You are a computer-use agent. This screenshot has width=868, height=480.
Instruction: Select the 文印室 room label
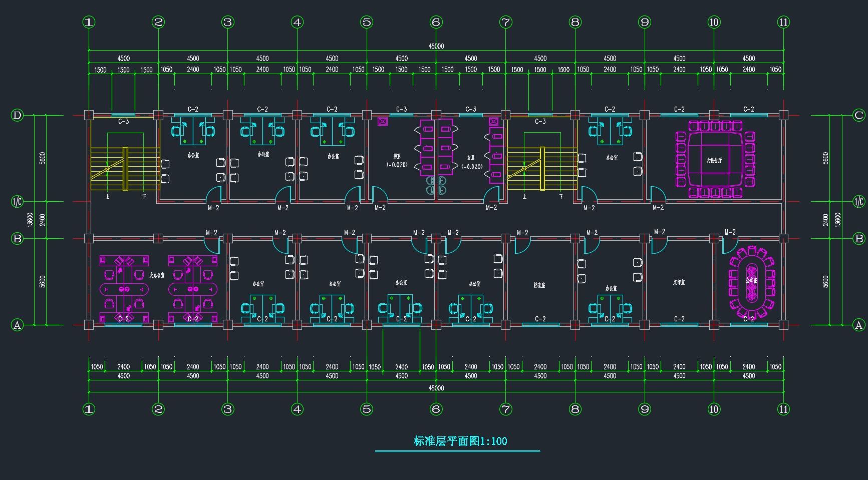pos(679,282)
